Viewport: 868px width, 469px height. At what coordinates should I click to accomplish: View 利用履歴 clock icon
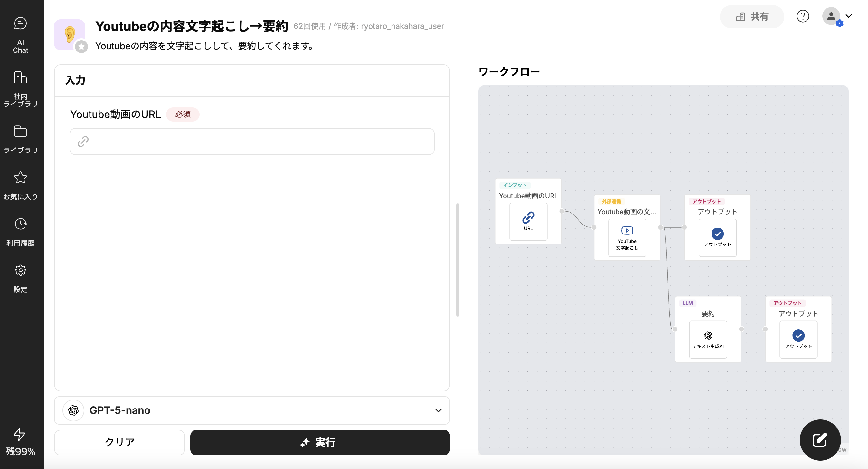pyautogui.click(x=21, y=232)
